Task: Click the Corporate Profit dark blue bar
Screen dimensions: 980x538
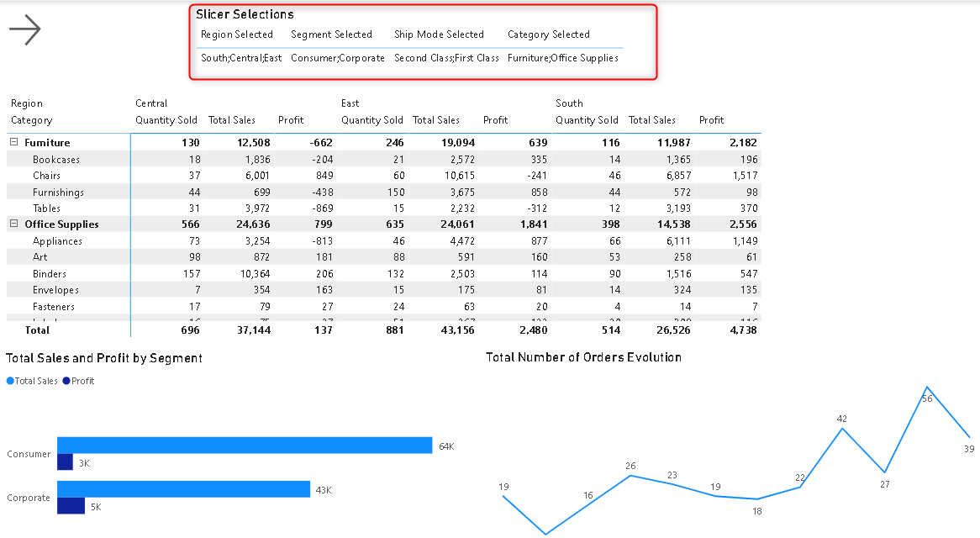Action: 71,505
